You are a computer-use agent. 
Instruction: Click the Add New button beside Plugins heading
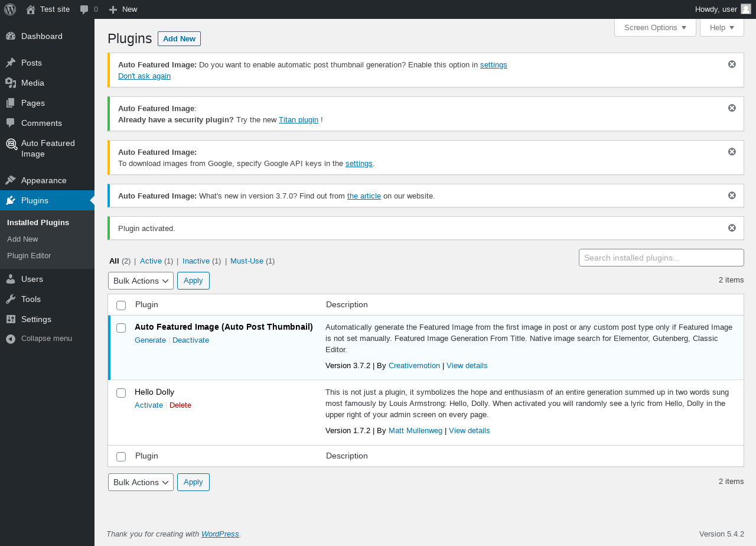coord(179,39)
